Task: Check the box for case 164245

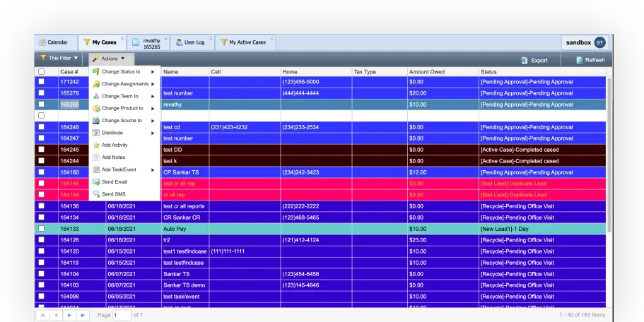Action: [42, 149]
